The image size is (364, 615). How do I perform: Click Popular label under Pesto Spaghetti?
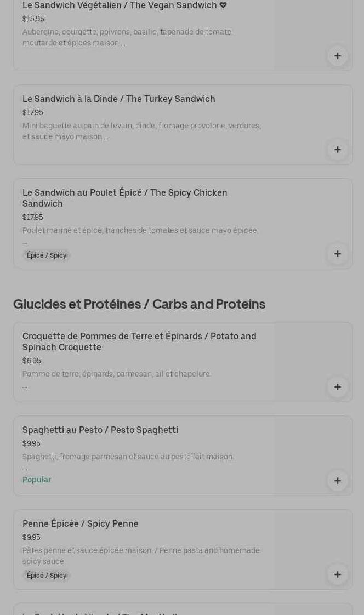tap(37, 480)
